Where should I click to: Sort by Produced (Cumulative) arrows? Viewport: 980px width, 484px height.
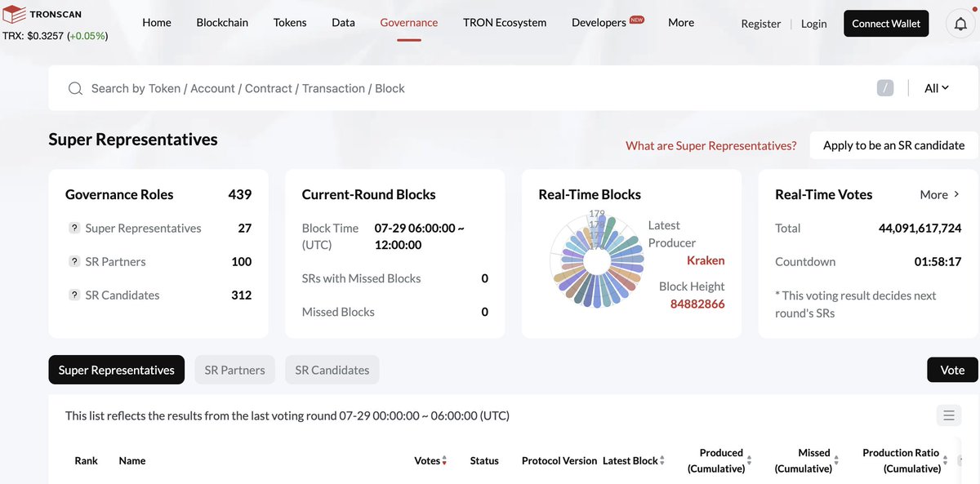[750, 461]
